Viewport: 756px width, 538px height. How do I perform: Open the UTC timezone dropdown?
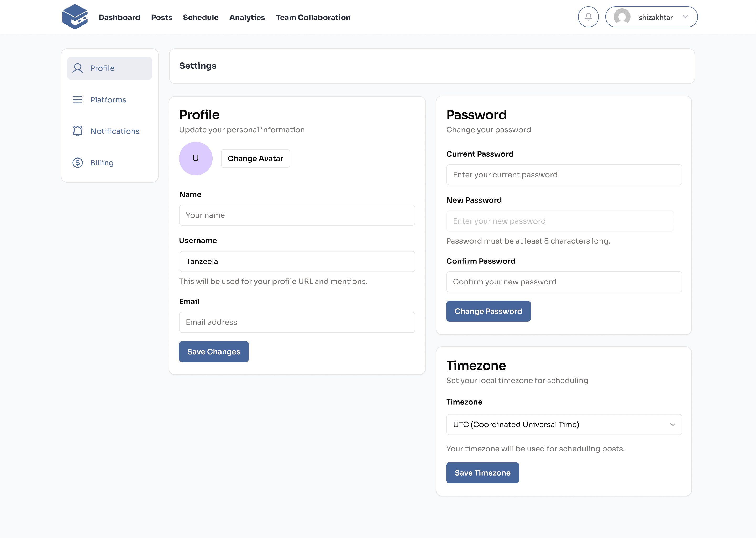(x=564, y=424)
